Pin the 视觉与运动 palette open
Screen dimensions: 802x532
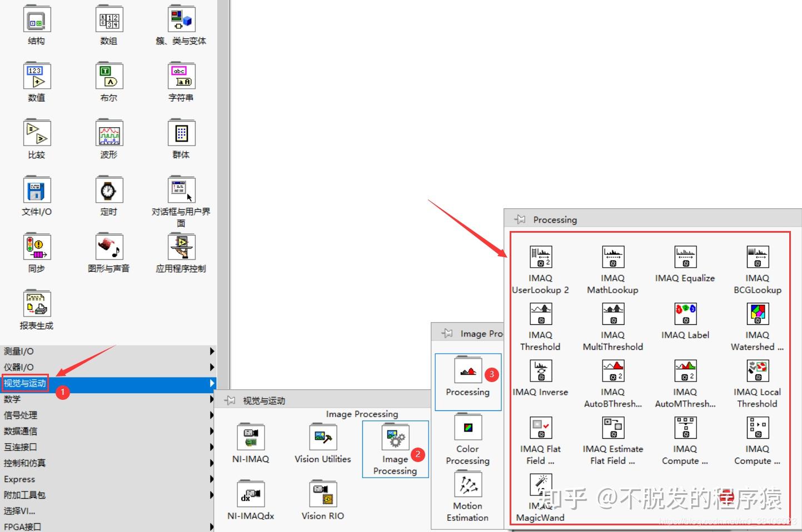229,399
